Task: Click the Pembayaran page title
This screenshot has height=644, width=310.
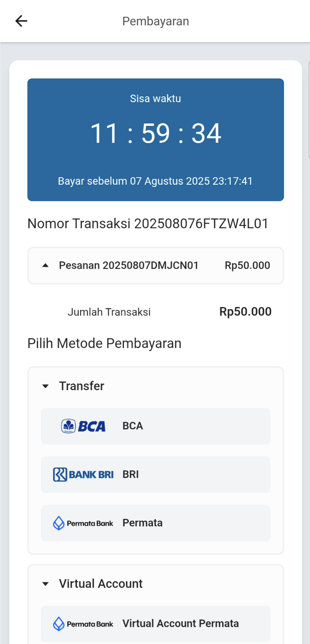Action: pyautogui.click(x=156, y=21)
